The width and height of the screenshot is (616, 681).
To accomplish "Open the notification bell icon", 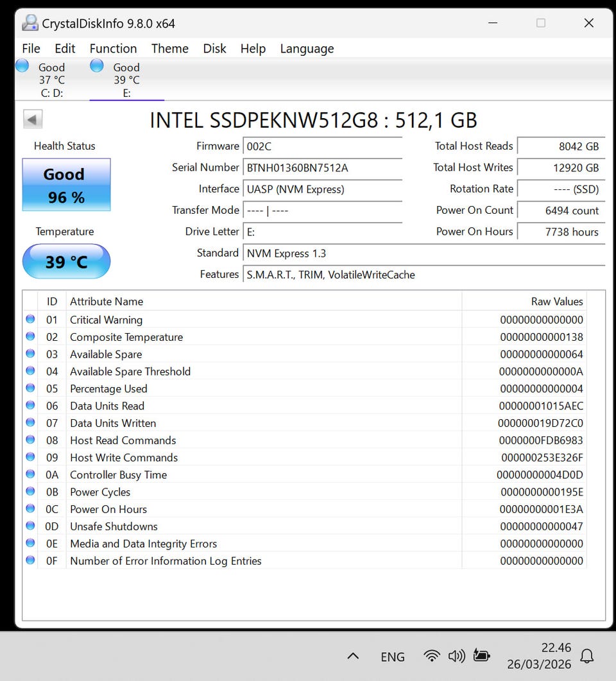I will click(x=587, y=656).
